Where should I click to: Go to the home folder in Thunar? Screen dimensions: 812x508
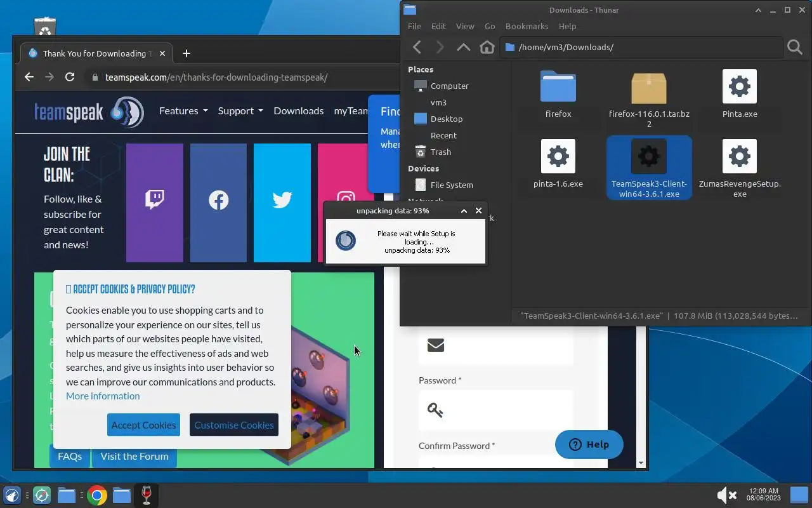[487, 47]
